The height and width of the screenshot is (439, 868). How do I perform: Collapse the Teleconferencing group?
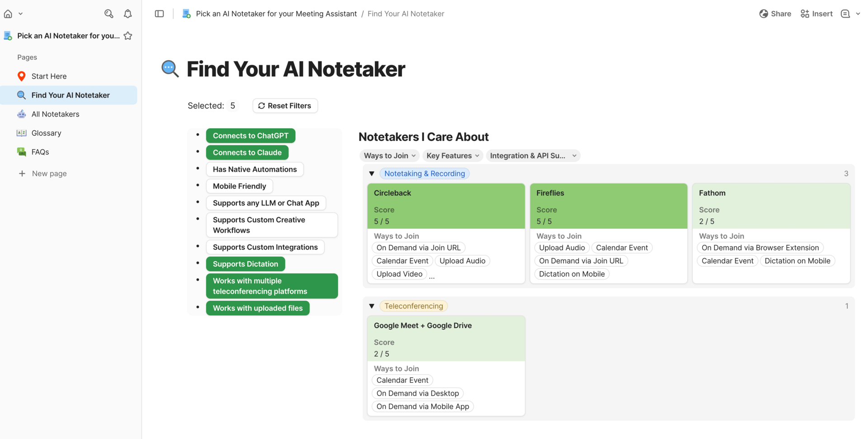click(372, 306)
